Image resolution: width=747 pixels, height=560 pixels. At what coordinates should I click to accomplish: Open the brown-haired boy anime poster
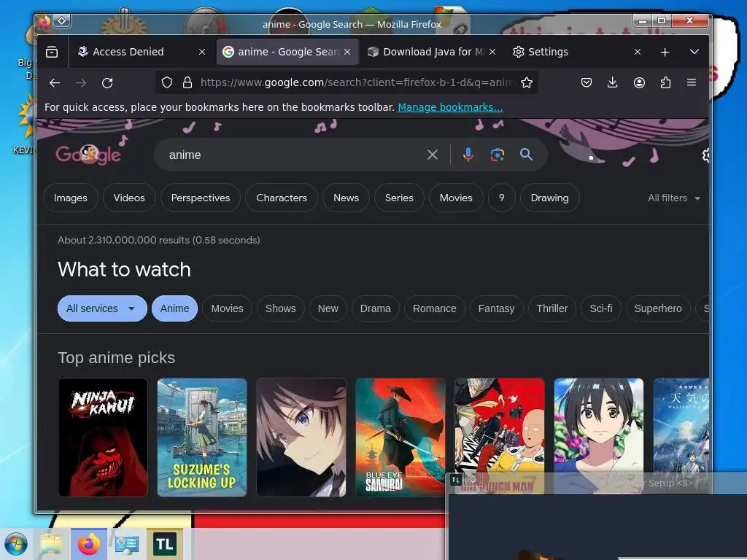301,437
